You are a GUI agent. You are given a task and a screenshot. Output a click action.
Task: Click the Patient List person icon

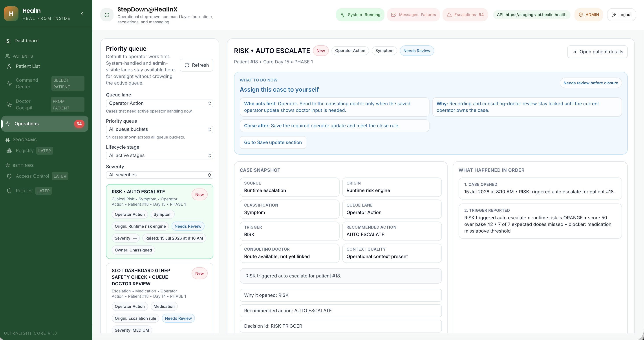click(9, 66)
